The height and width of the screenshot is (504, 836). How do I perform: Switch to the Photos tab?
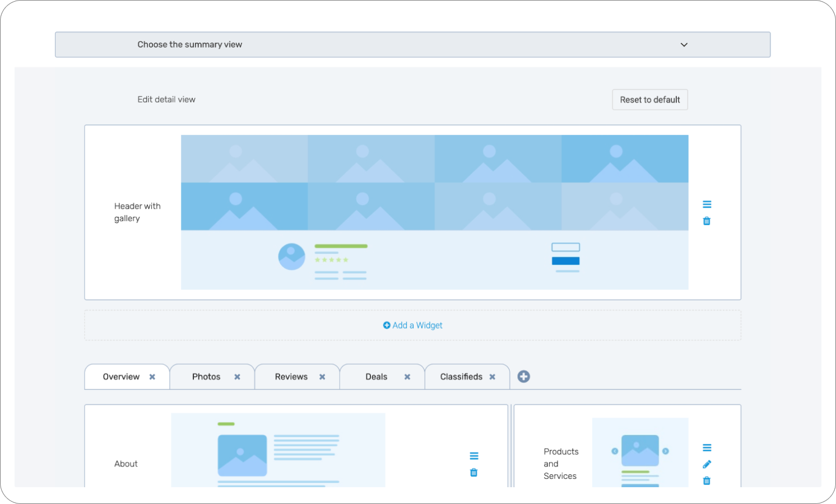pyautogui.click(x=206, y=377)
